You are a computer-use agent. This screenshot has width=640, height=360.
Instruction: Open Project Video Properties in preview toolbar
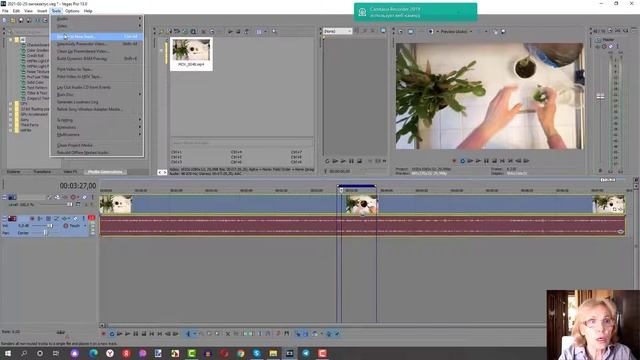[401, 31]
